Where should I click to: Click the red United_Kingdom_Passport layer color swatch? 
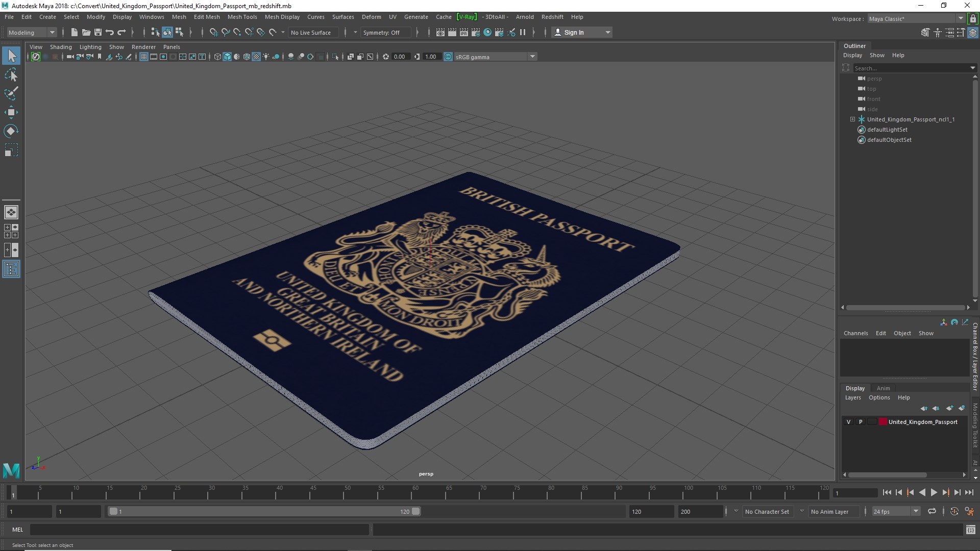pos(883,422)
